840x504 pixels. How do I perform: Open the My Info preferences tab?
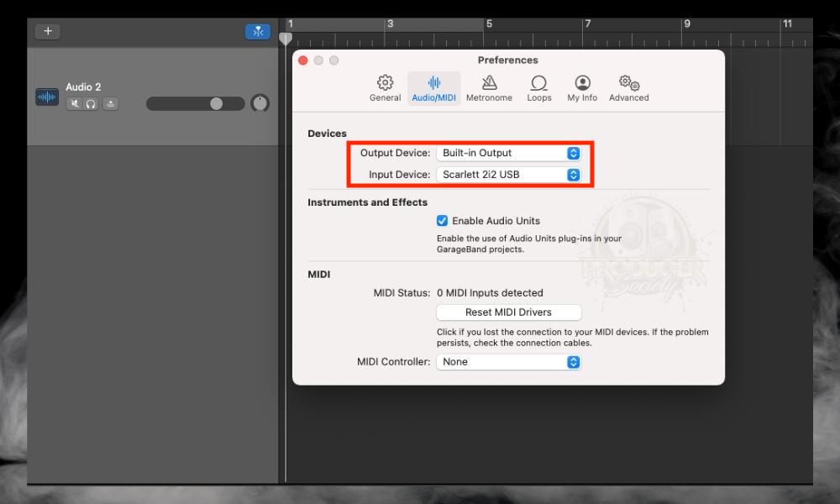click(x=582, y=88)
